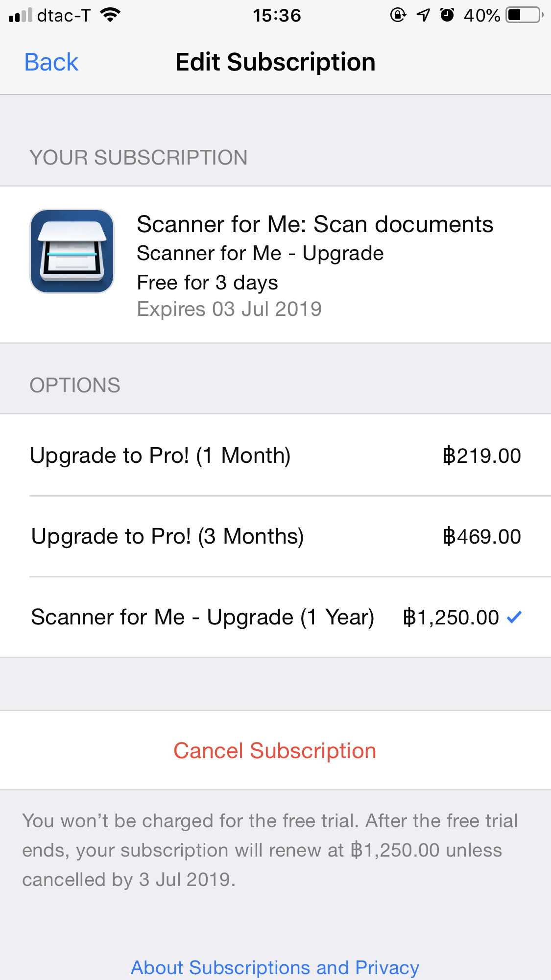This screenshot has width=551, height=980.
Task: Select the Upgrade to Pro! (1 Month) option
Action: [160, 455]
